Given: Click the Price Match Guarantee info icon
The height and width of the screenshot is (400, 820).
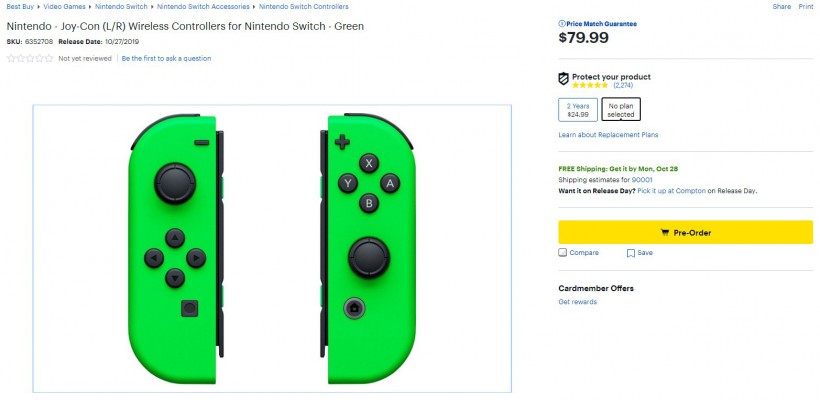Looking at the screenshot, I should 561,23.
